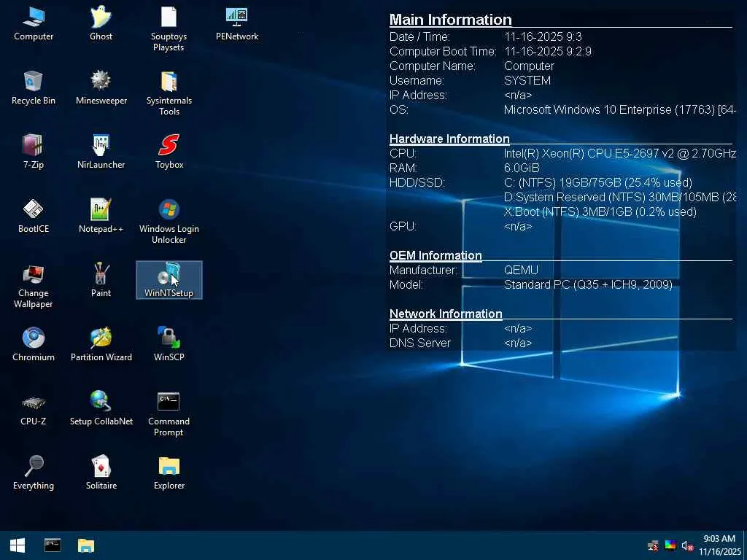The width and height of the screenshot is (747, 560).
Task: Launch 7-Zip from the desktop
Action: 34,152
